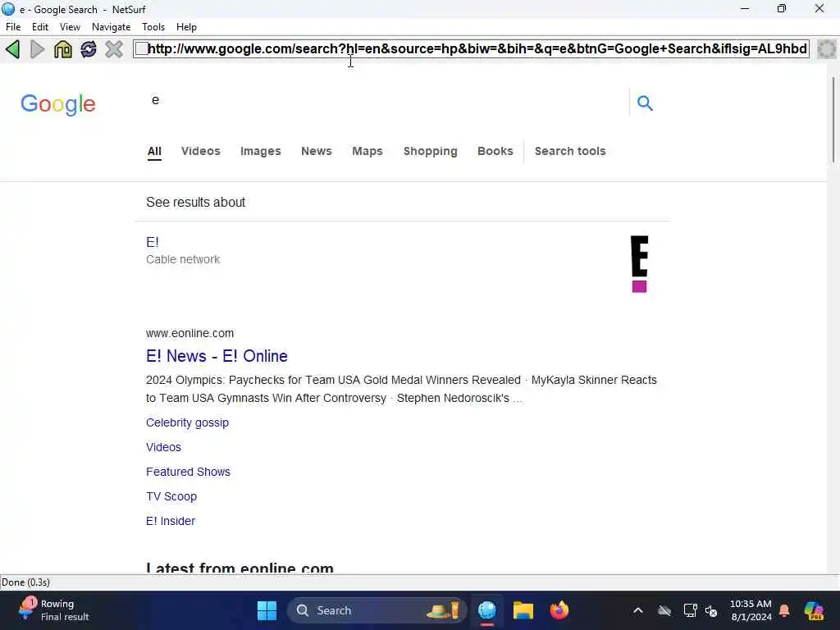Viewport: 840px width, 630px height.
Task: Open the Edit menu
Action: point(40,27)
